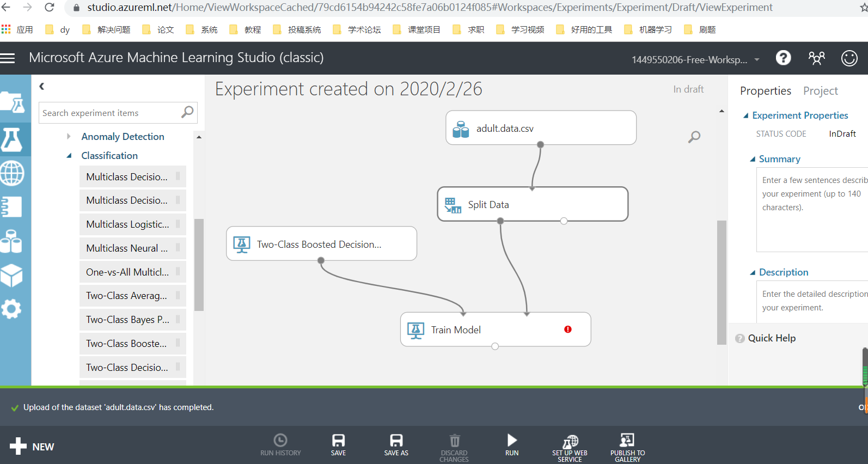The image size is (868, 464).
Task: Open the feedback smiley icon
Action: pos(849,58)
